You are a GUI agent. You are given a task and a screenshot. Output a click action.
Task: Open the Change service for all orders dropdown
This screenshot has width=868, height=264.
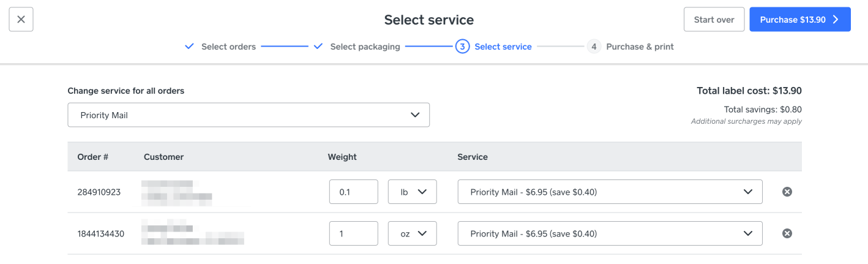pyautogui.click(x=249, y=115)
